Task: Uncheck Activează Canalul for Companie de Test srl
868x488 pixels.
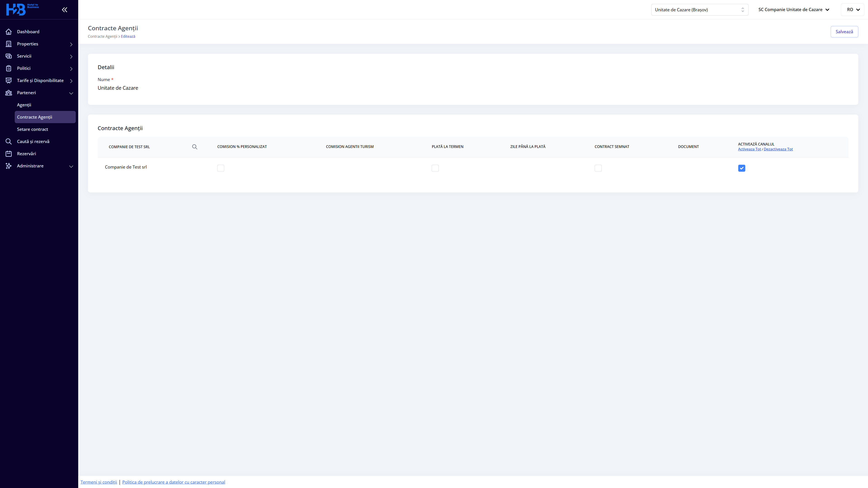Action: (742, 168)
